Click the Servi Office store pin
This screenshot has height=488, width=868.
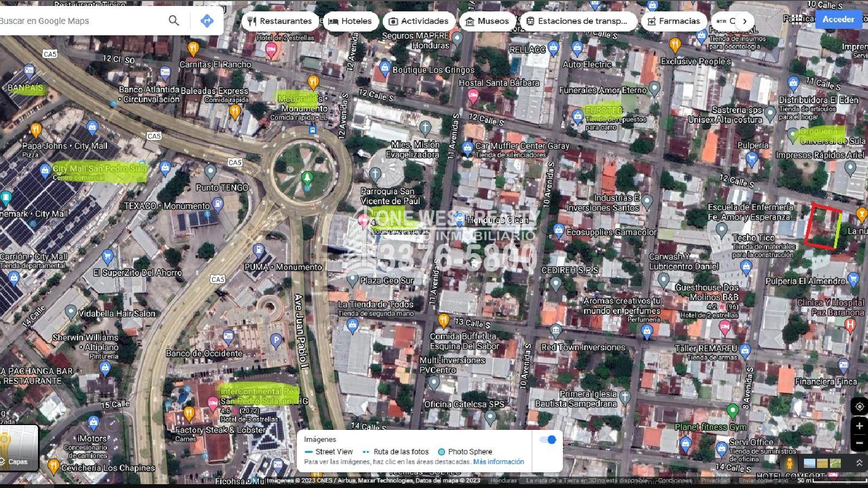tap(721, 449)
